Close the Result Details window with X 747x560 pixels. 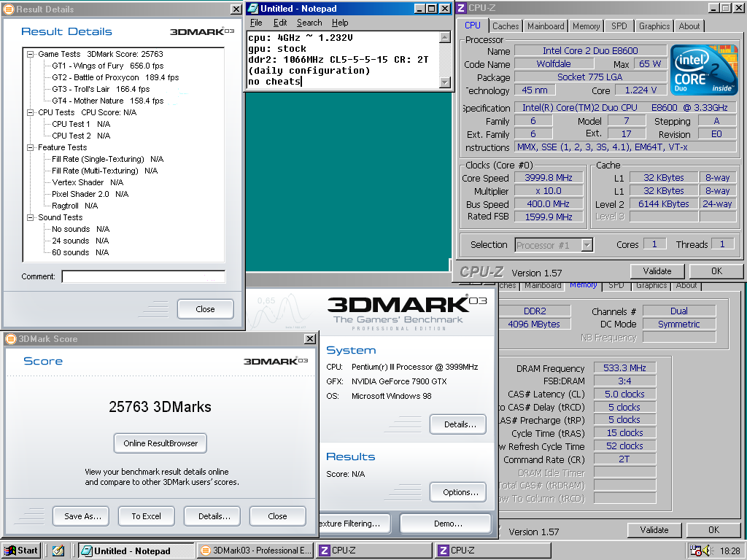click(x=236, y=9)
